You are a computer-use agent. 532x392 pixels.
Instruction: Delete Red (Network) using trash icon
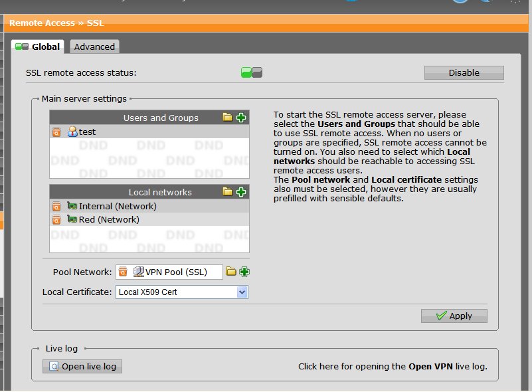coord(56,220)
